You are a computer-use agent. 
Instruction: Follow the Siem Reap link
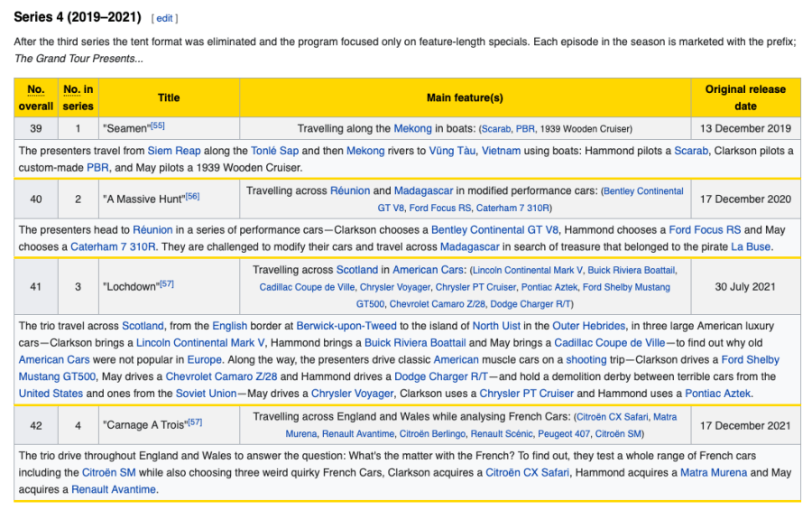174,151
